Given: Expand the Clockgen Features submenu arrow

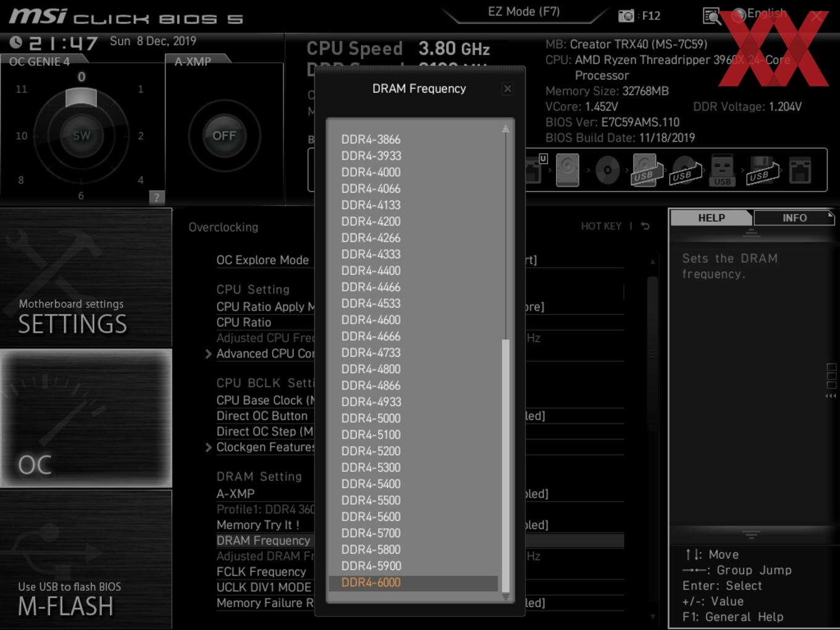Looking at the screenshot, I should coord(208,447).
